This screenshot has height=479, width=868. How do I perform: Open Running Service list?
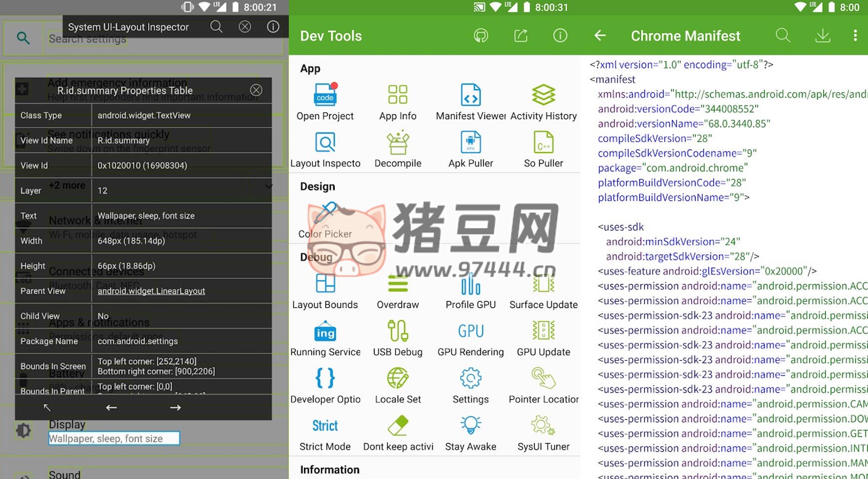(325, 339)
